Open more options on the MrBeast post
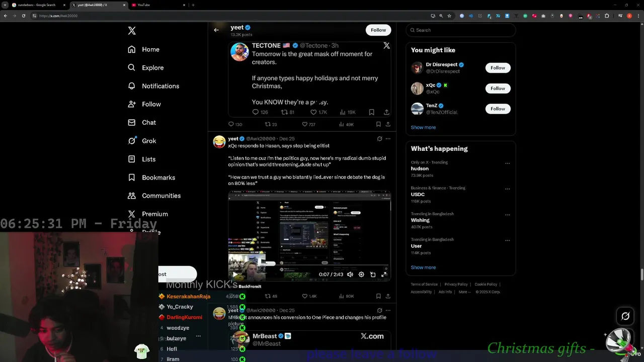Viewport: 644px width, 362px height. click(388, 311)
